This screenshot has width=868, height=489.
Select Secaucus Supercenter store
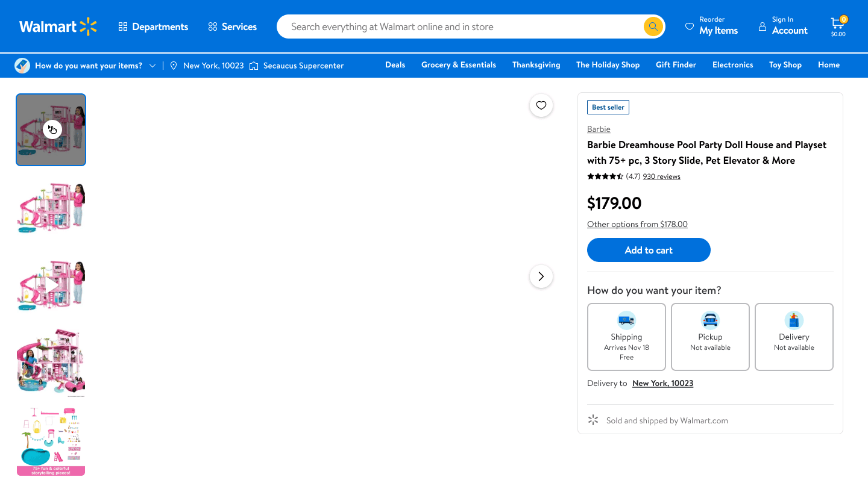303,66
